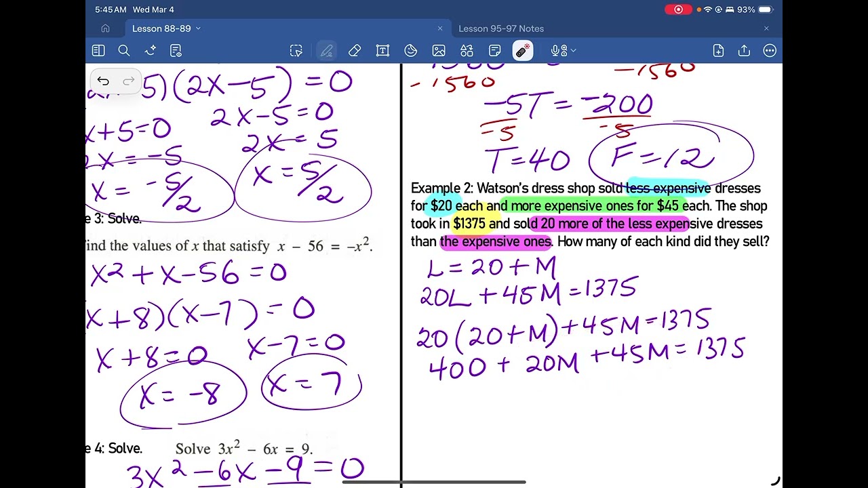Screen dimensions: 868x488
Task: Open the sidebar panel view
Action: [98, 51]
